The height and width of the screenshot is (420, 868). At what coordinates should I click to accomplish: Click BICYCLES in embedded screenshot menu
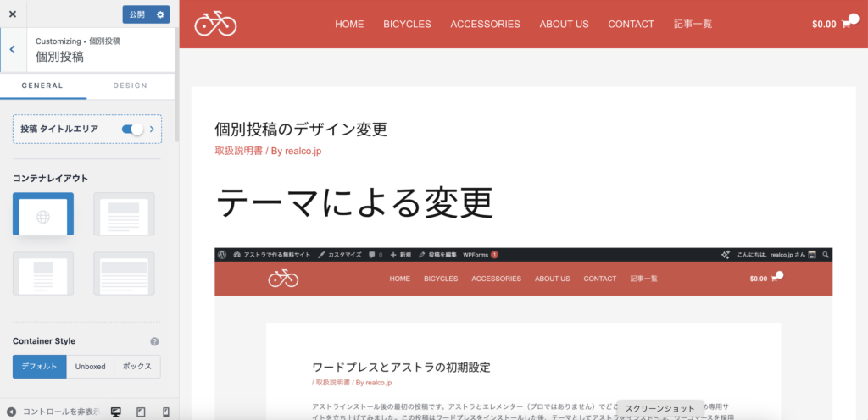pyautogui.click(x=441, y=279)
